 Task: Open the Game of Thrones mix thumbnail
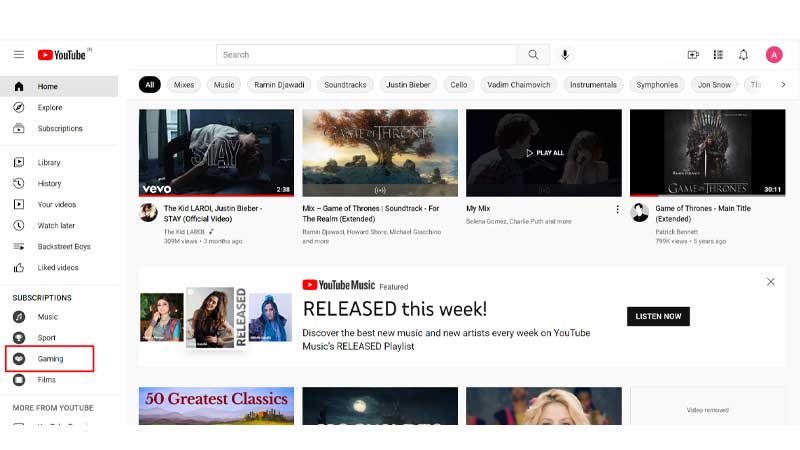(380, 153)
